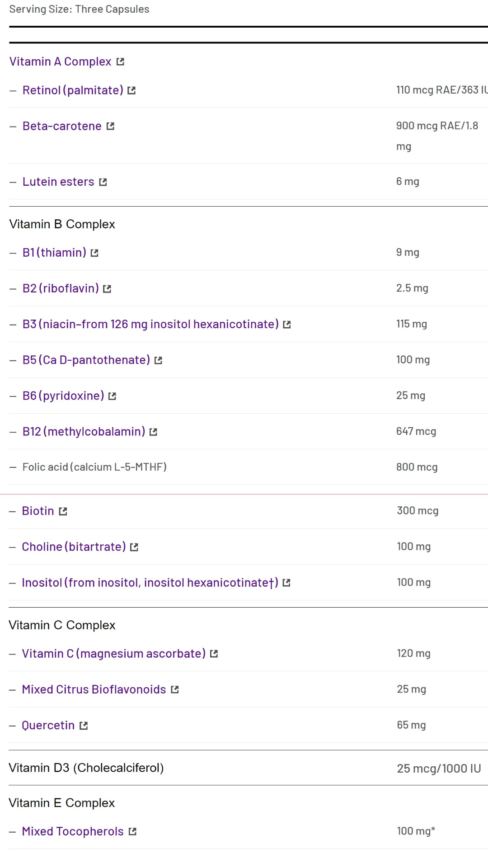Open the B6 (pyridoxine) link
This screenshot has height=868, width=488.
(63, 396)
